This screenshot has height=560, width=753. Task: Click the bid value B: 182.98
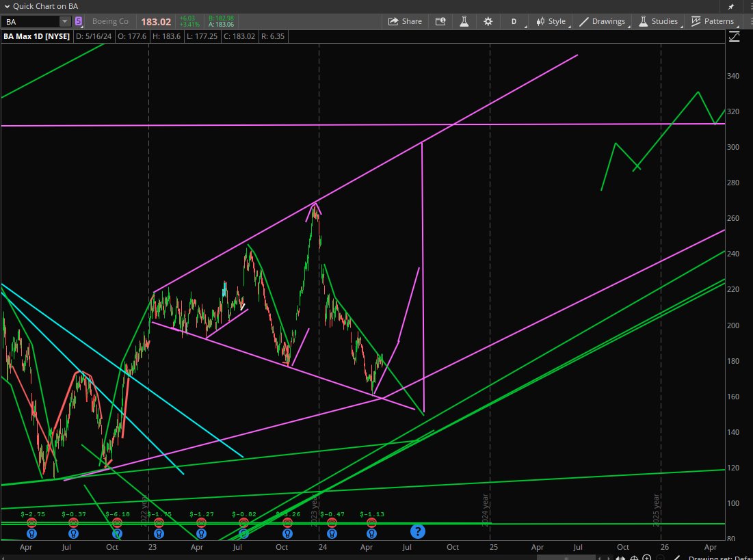click(x=221, y=18)
